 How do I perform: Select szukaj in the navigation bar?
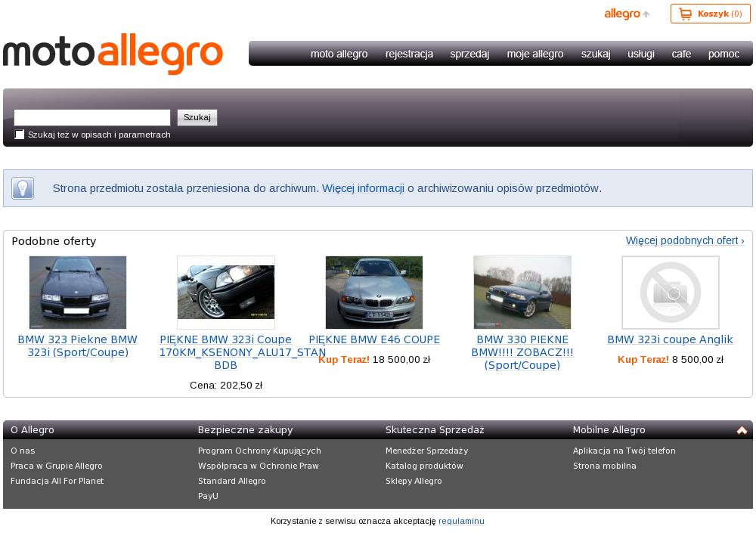tap(596, 54)
